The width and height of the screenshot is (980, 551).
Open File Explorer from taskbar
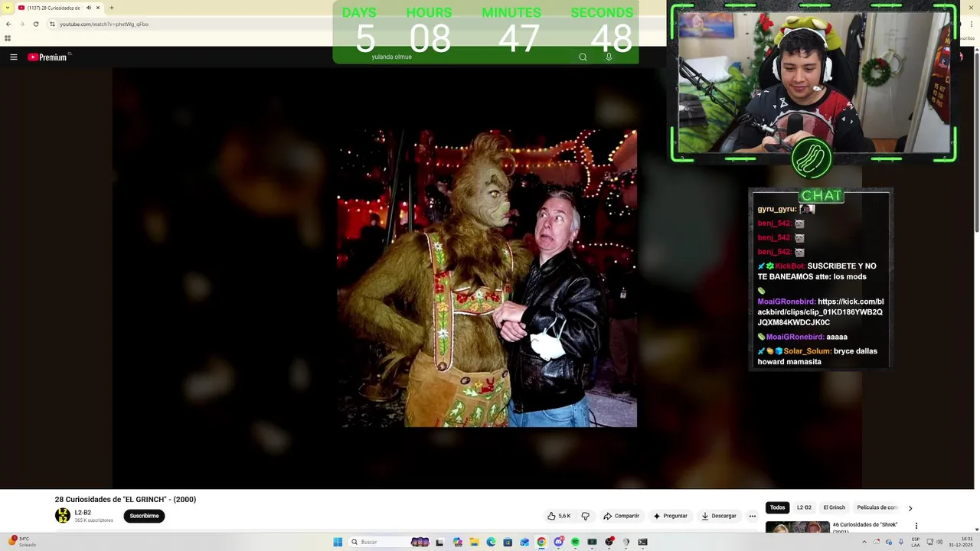click(x=474, y=542)
